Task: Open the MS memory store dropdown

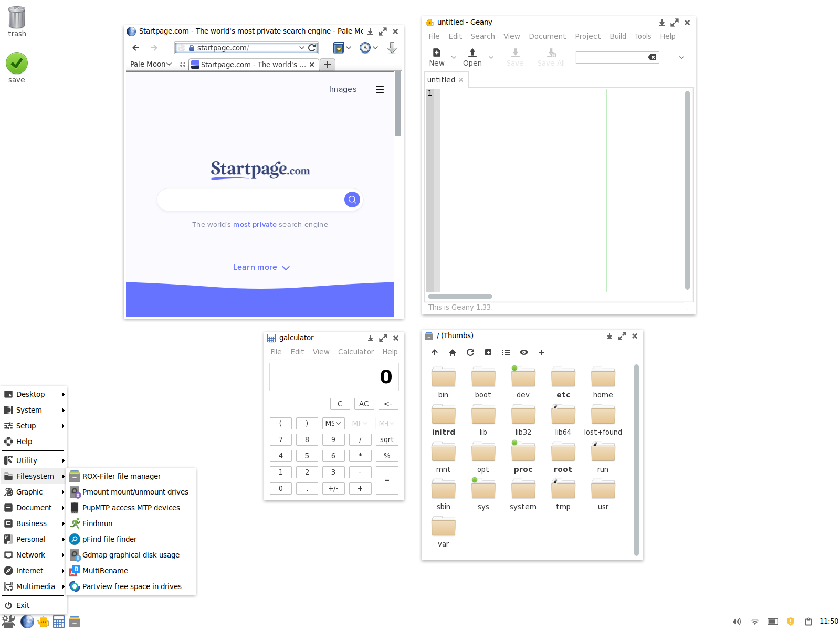Action: pos(333,423)
